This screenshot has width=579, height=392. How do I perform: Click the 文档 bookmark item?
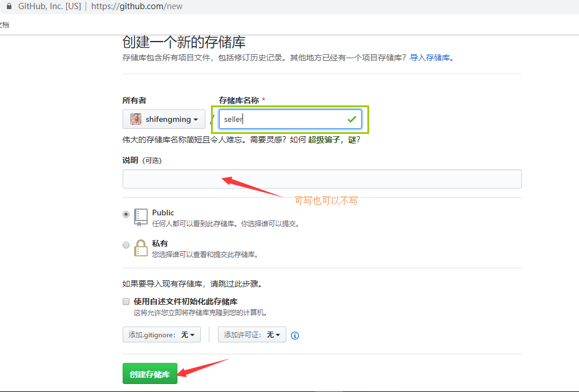point(5,25)
